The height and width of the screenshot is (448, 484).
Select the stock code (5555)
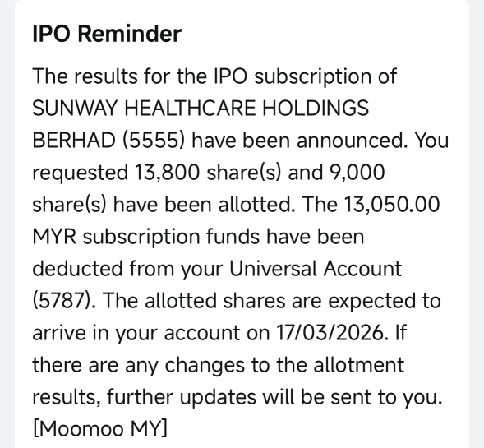click(154, 141)
